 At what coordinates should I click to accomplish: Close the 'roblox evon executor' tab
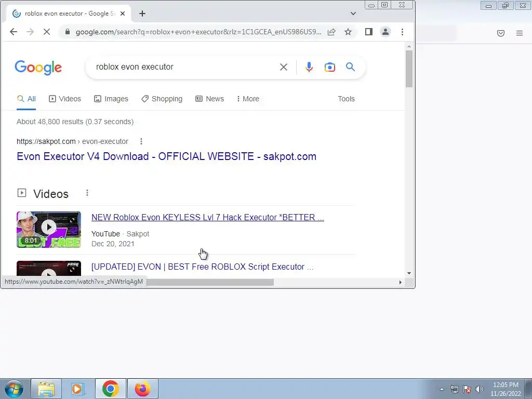pyautogui.click(x=123, y=14)
